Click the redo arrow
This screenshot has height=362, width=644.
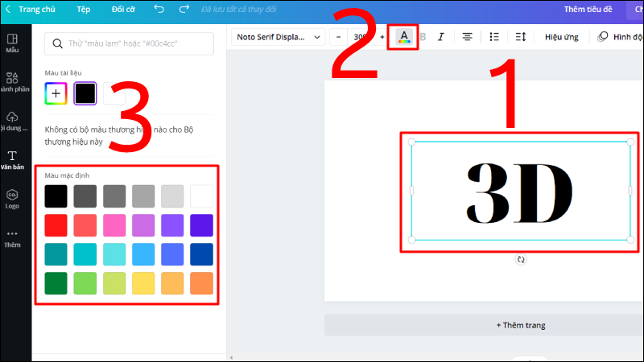pos(184,9)
